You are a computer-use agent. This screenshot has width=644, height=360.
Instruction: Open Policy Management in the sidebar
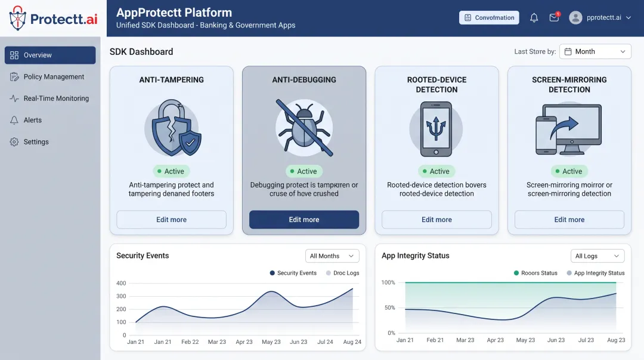click(x=50, y=77)
